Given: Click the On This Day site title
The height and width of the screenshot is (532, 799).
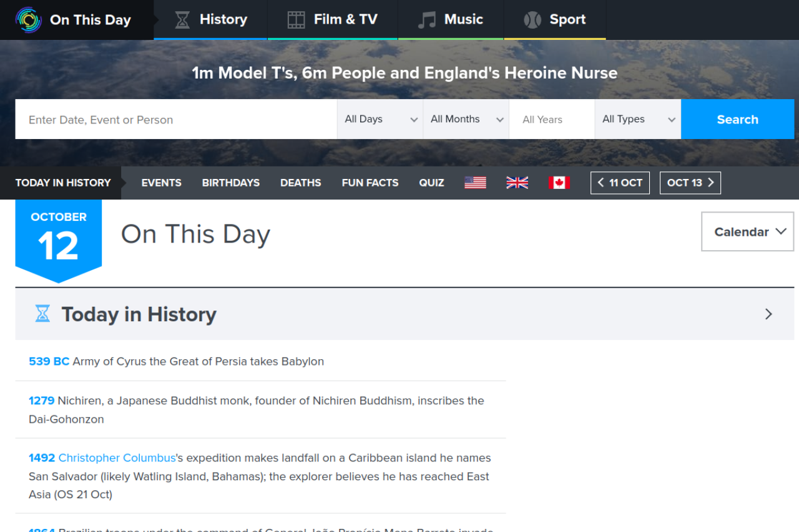Looking at the screenshot, I should [91, 20].
